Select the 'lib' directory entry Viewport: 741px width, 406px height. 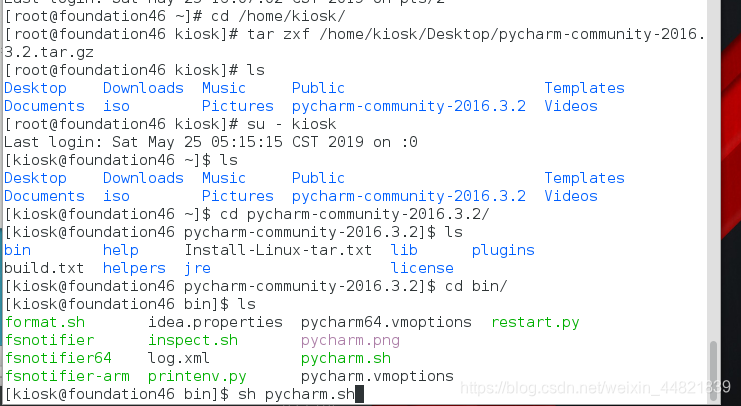(x=404, y=250)
